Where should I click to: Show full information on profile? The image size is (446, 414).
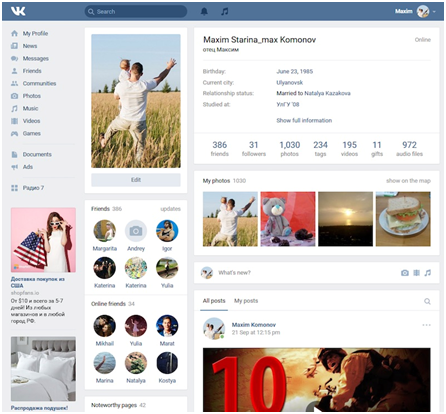[x=304, y=120]
